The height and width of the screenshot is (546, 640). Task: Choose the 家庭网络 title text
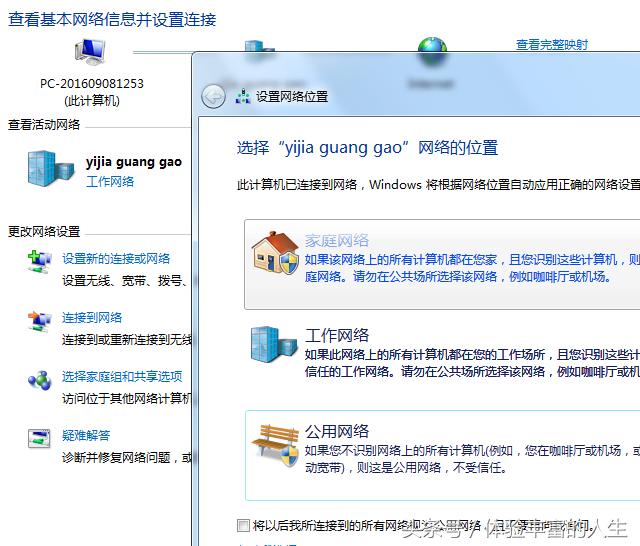[337, 240]
